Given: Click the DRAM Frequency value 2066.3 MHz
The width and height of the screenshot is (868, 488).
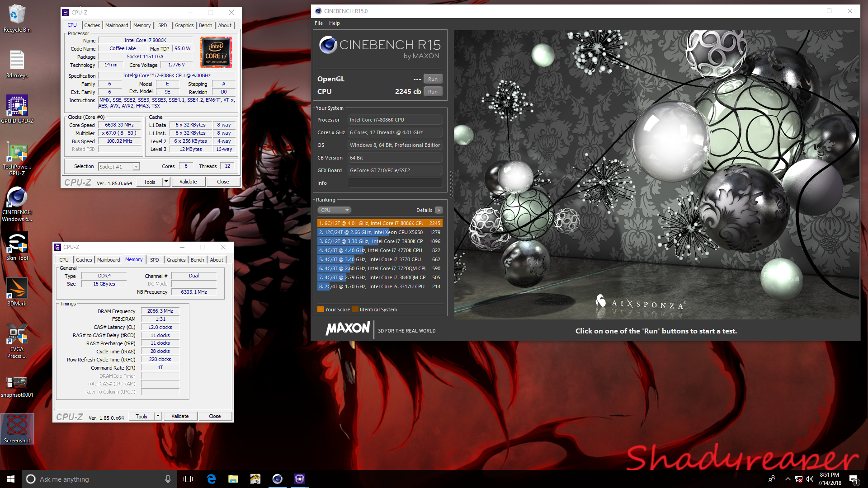Looking at the screenshot, I should pyautogui.click(x=160, y=311).
